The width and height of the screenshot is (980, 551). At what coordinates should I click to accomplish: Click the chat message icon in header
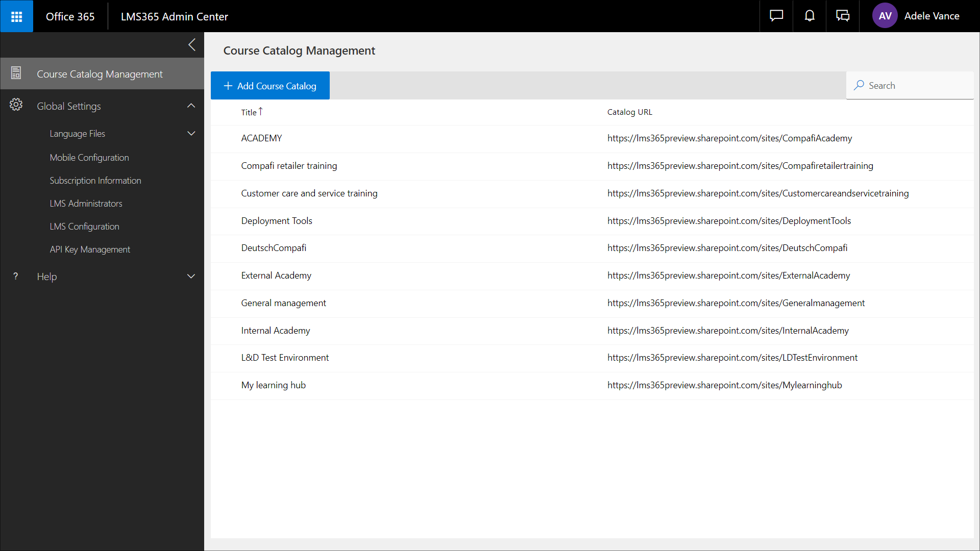tap(776, 16)
